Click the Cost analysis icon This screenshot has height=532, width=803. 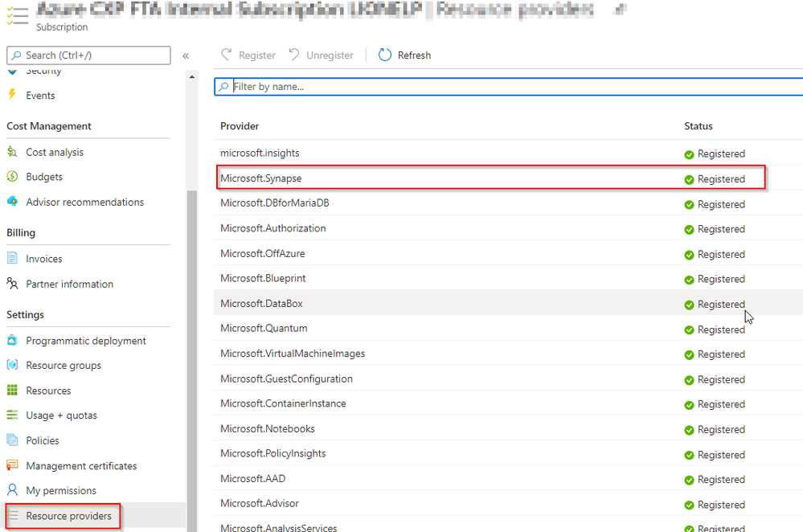tap(12, 152)
